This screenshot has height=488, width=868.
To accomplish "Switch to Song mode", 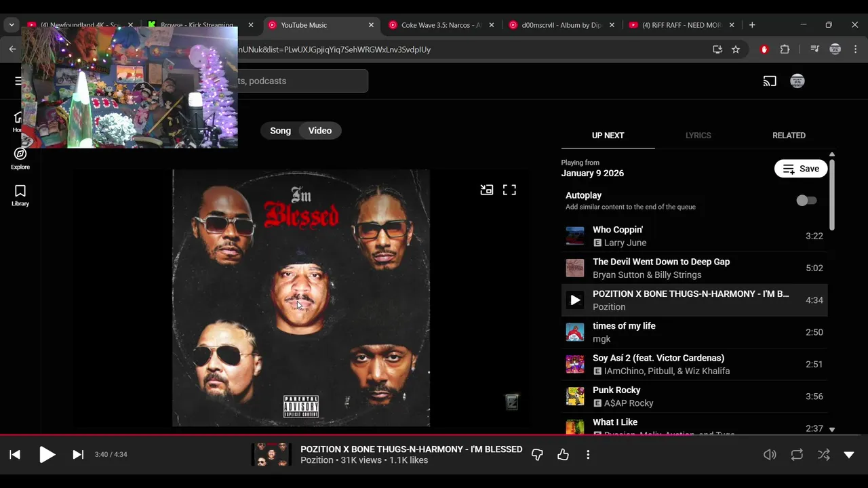I will pyautogui.click(x=280, y=131).
